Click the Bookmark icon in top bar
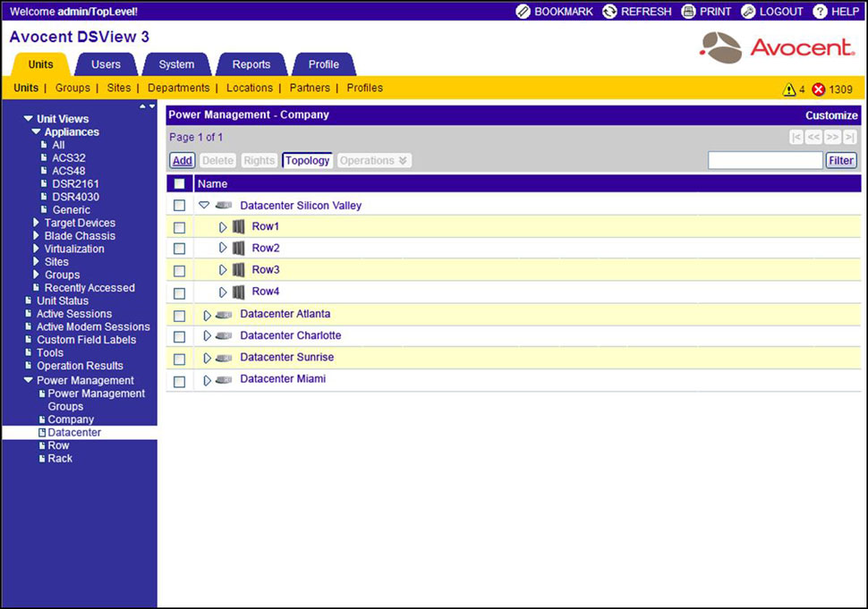Screen dimensions: 868x609 523,12
